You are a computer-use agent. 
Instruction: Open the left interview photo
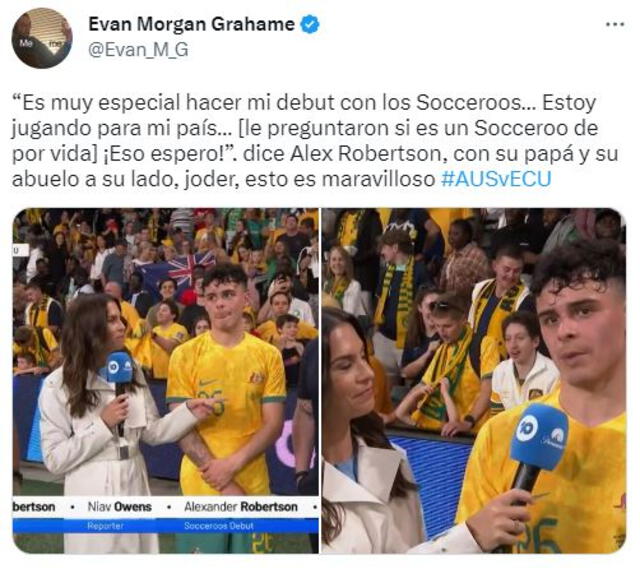pos(166,381)
